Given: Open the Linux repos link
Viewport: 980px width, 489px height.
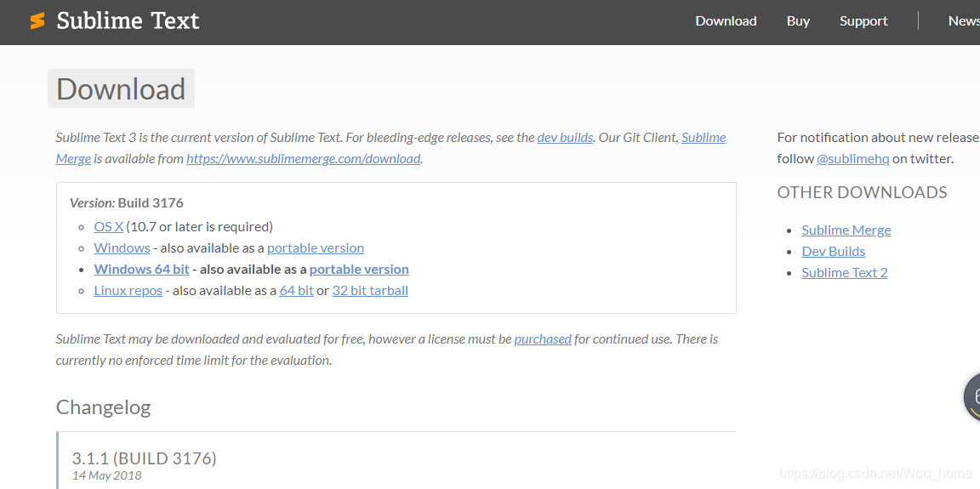Looking at the screenshot, I should pos(128,290).
